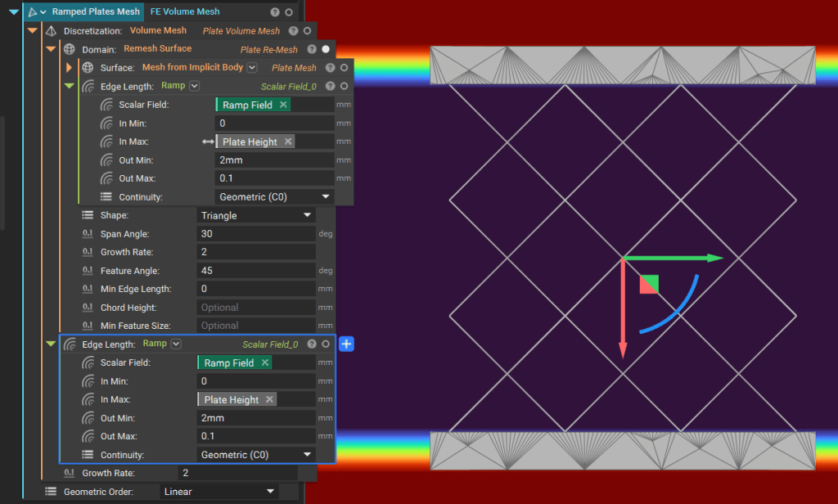
Task: Open Mesh from Implicit Body overload chevron
Action: (x=252, y=68)
